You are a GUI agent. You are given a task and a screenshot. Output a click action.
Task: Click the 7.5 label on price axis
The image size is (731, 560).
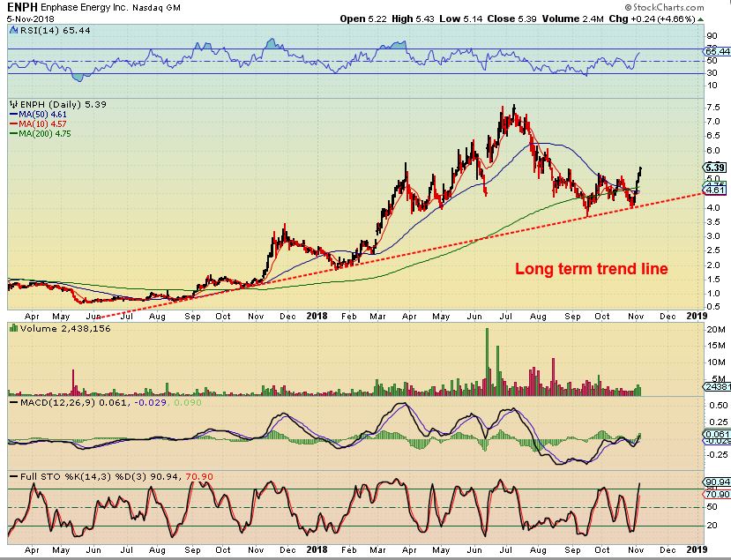[713, 108]
